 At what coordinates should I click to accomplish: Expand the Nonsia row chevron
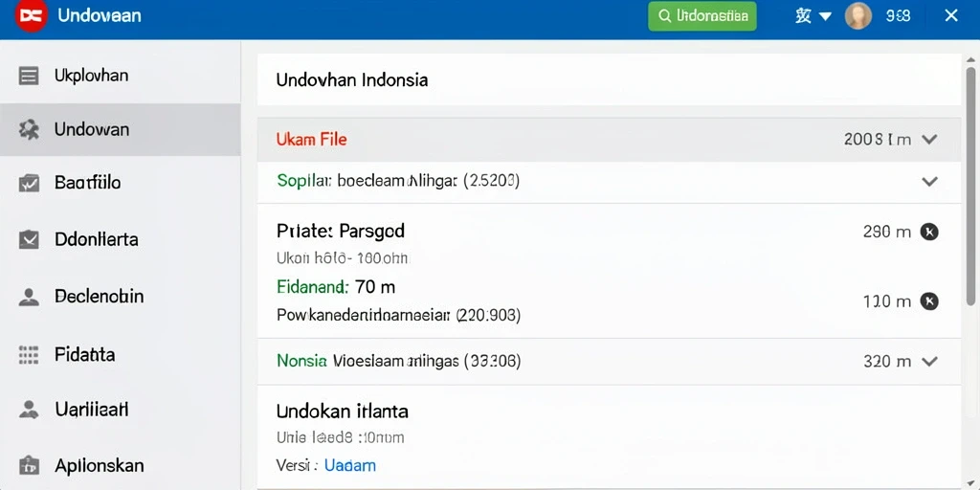pyautogui.click(x=929, y=361)
